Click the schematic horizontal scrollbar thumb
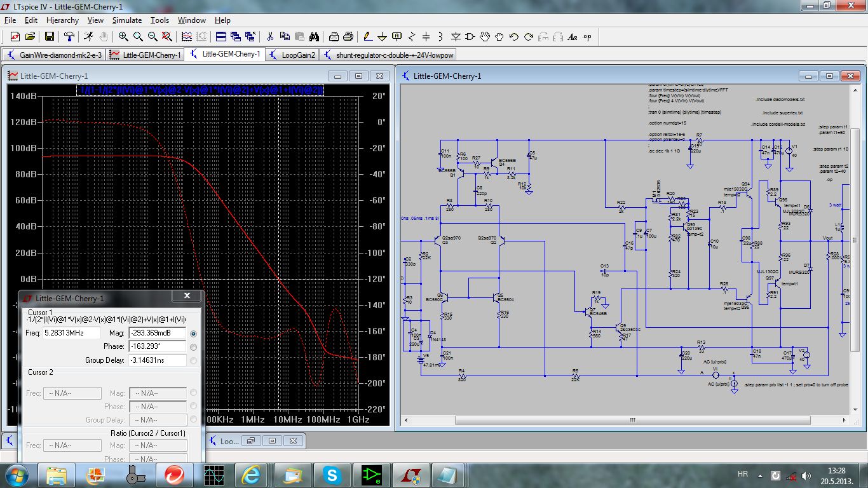The width and height of the screenshot is (868, 488). tap(633, 420)
